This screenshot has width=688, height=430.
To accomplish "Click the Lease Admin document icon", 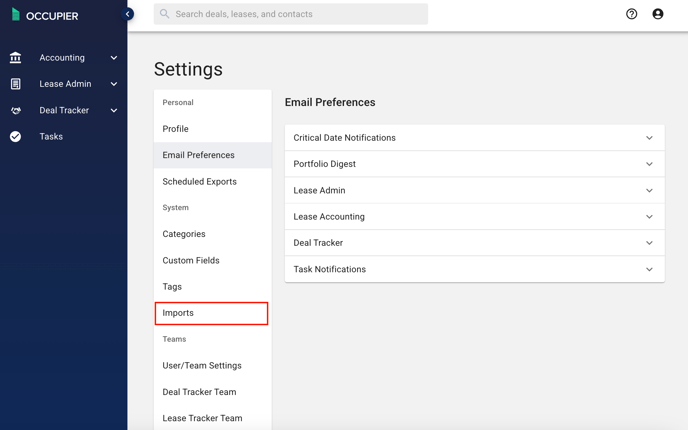I will tap(15, 84).
